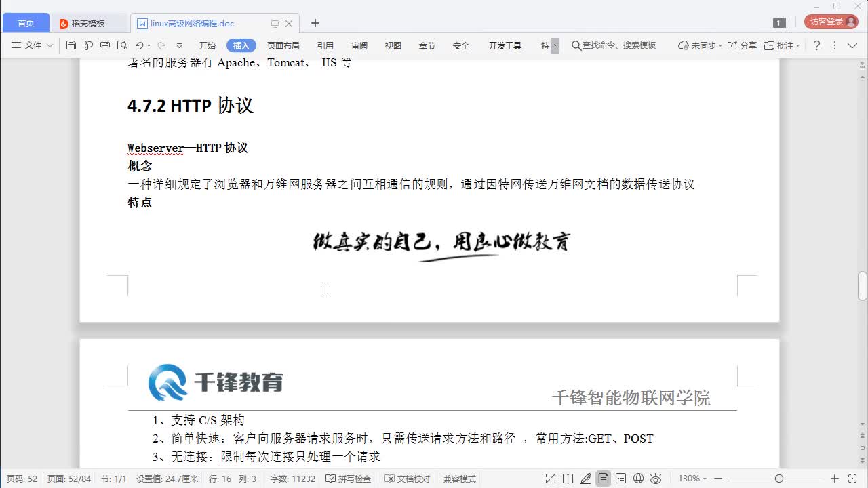Click the numbered badge icon near login
Viewport: 868px width, 488px height.
tap(780, 23)
